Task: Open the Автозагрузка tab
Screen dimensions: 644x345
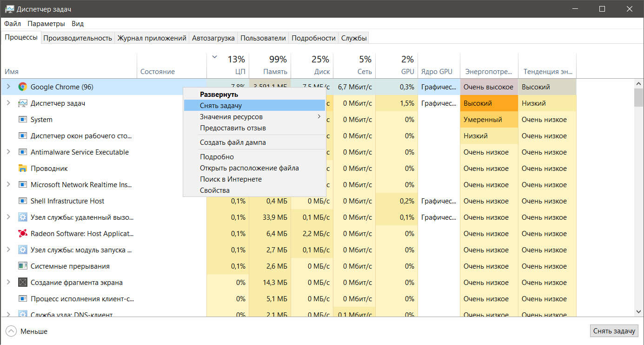Action: pyautogui.click(x=213, y=38)
